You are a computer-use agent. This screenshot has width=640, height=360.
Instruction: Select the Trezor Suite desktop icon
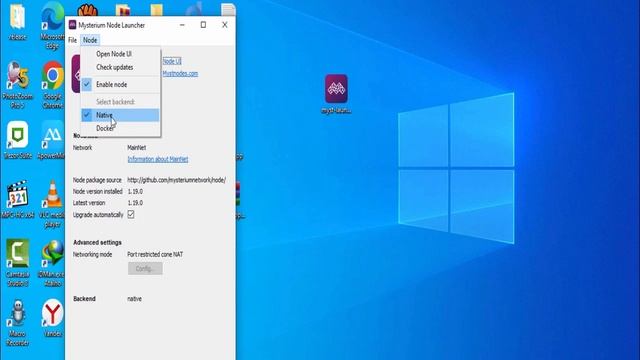[18, 140]
